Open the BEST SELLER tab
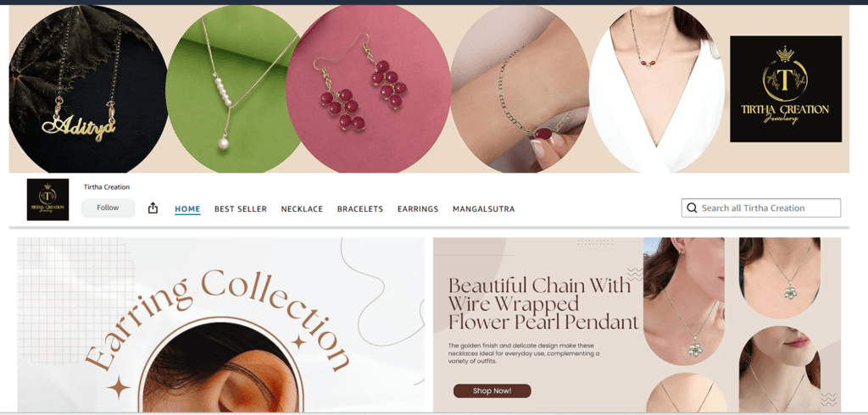Screen dimensions: 868x415 coord(240,209)
